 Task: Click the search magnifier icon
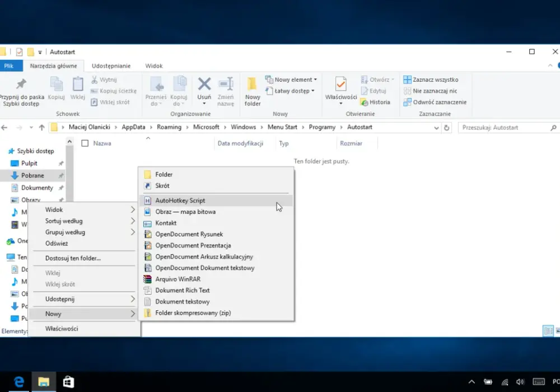pos(553,128)
